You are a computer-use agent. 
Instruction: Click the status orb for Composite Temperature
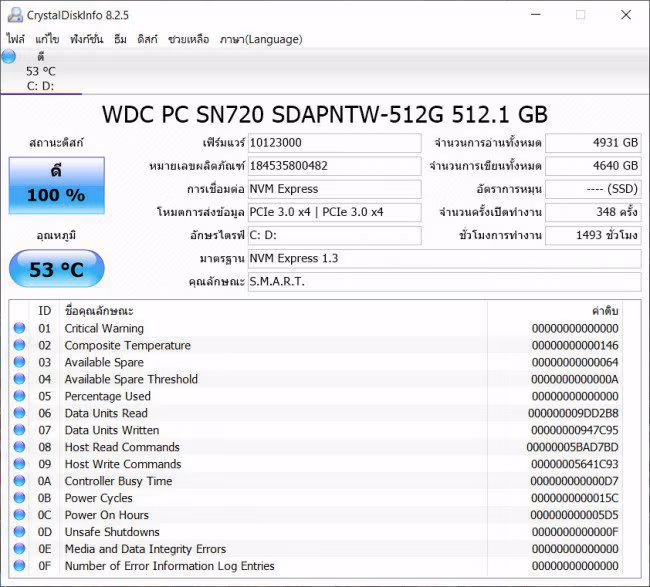[x=19, y=345]
